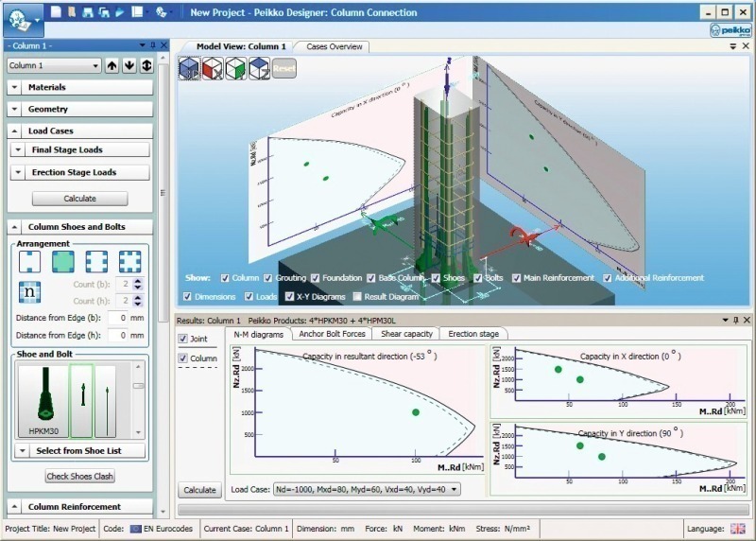
Task: Choose the six-shoe arrangement icon
Action: 96,261
